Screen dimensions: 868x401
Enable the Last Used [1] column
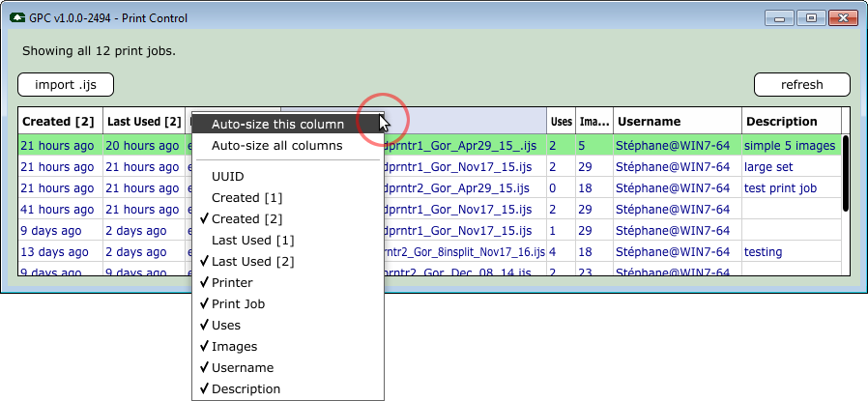[253, 241]
